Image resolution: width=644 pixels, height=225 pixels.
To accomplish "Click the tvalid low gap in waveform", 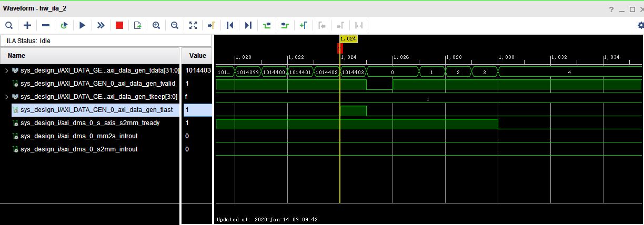I will click(379, 85).
